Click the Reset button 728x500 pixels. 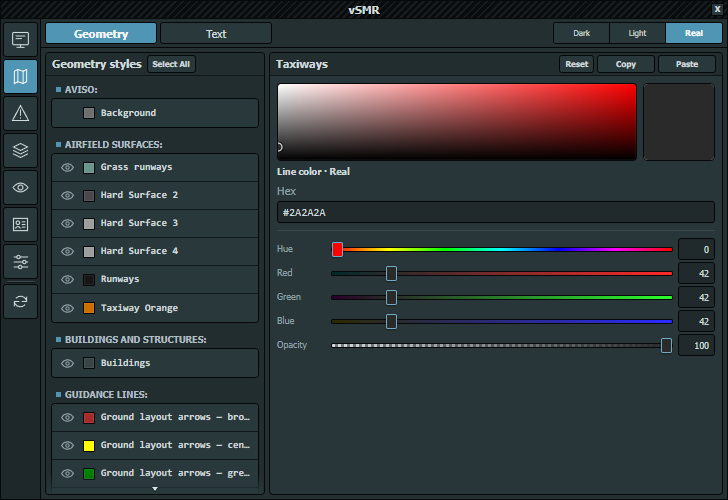point(577,64)
